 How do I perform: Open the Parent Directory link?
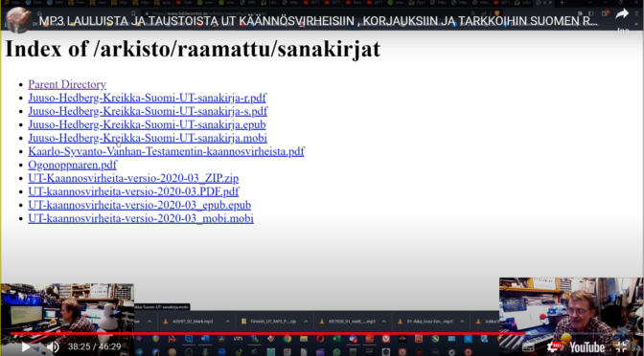tap(67, 84)
